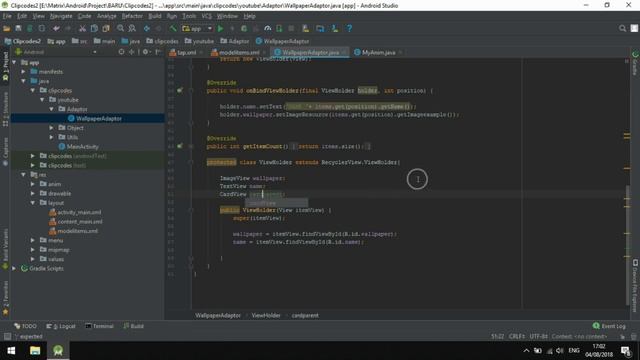
Task: Click the Find magnifier toolbar icon
Action: coord(120,29)
